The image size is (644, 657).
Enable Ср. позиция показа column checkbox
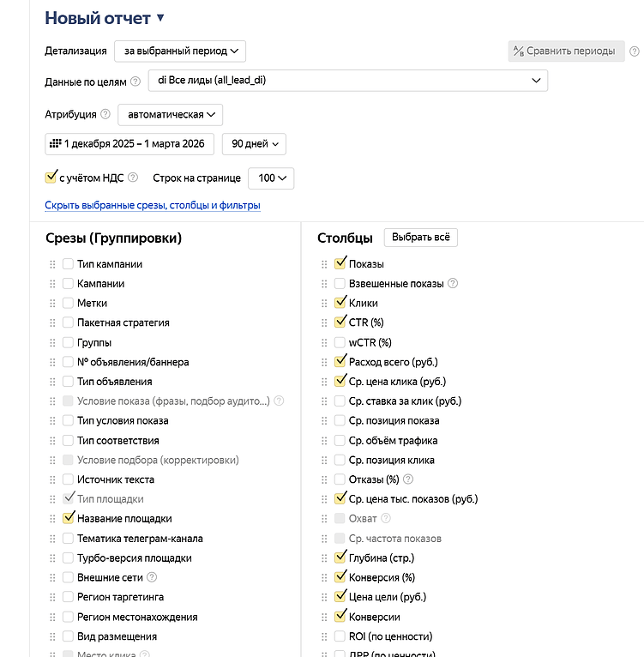pyautogui.click(x=340, y=420)
